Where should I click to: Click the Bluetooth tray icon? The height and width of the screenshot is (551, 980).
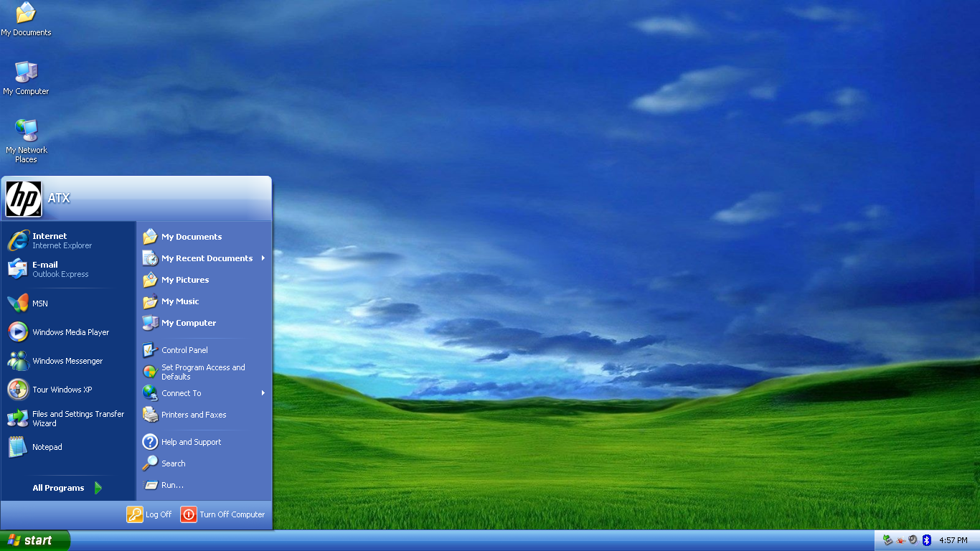(x=926, y=540)
